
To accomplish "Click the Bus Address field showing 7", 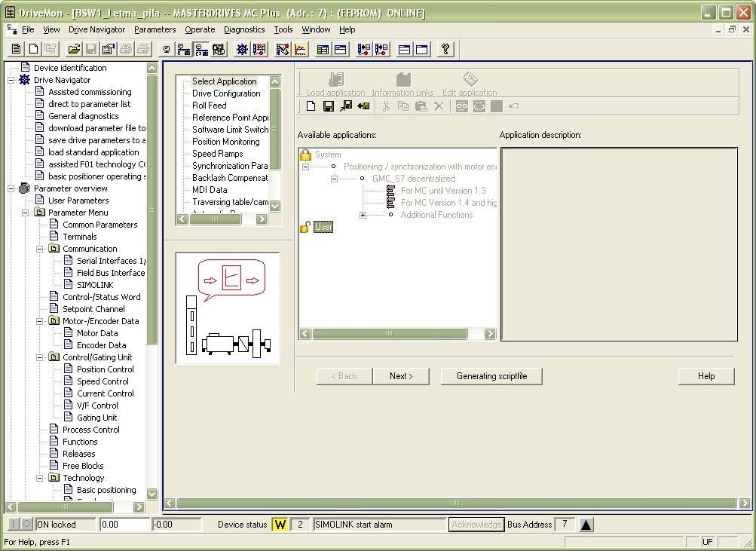I will coord(565,524).
